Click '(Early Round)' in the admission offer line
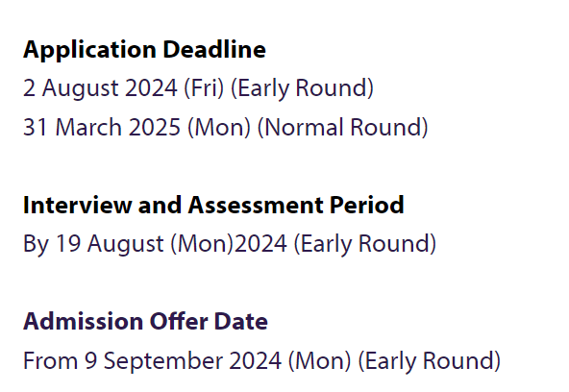The image size is (569, 392). pyautogui.click(x=430, y=361)
